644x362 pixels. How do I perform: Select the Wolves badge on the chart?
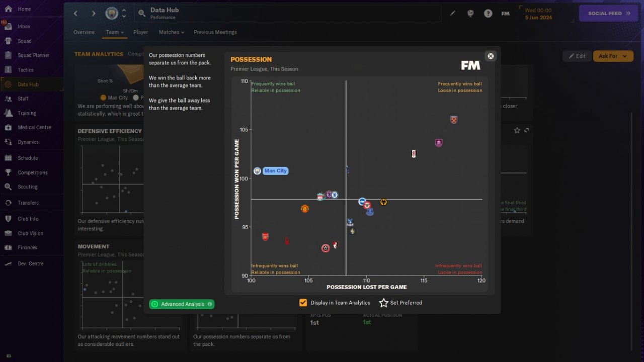[383, 202]
